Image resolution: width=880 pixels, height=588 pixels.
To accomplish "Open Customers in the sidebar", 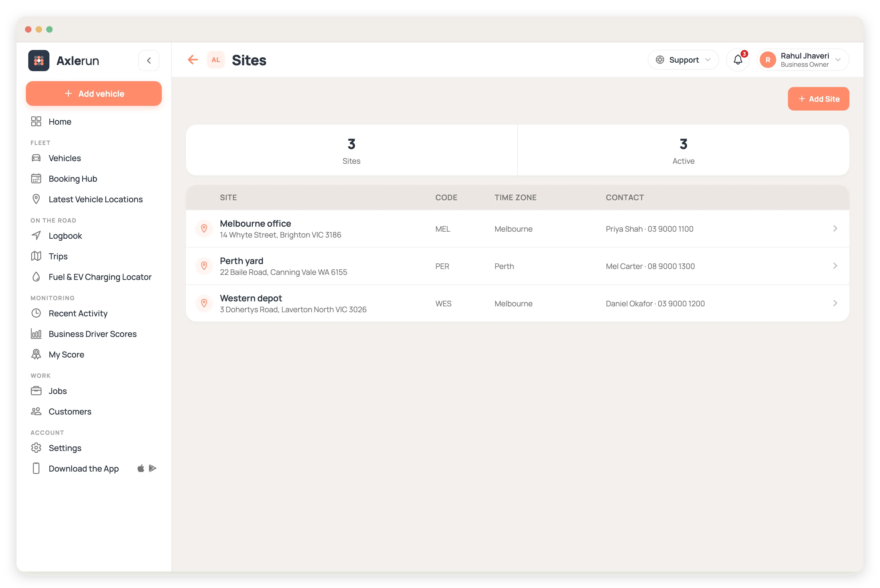I will (x=94, y=411).
